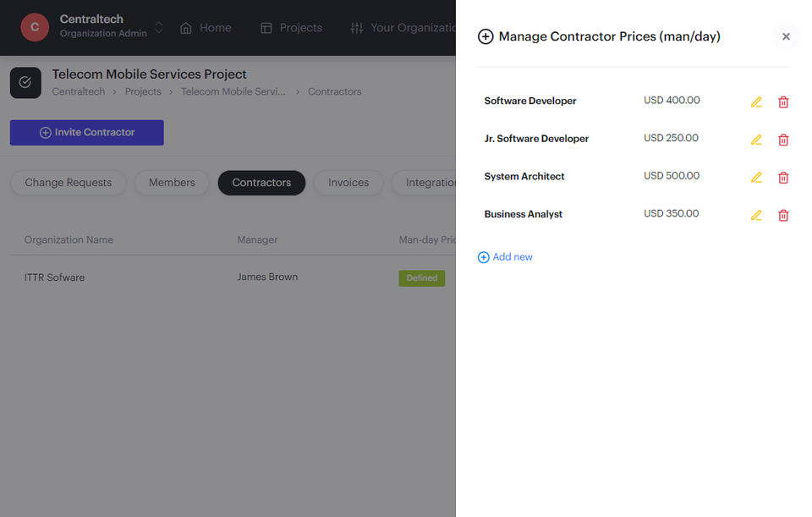
Task: Delete the System Architect price entry
Action: [783, 178]
